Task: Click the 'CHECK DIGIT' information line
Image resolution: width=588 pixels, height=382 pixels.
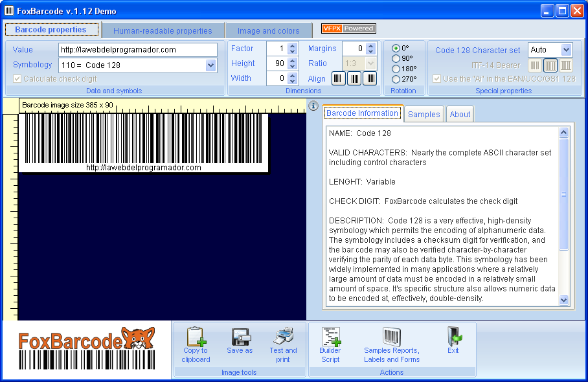Action: pos(423,201)
